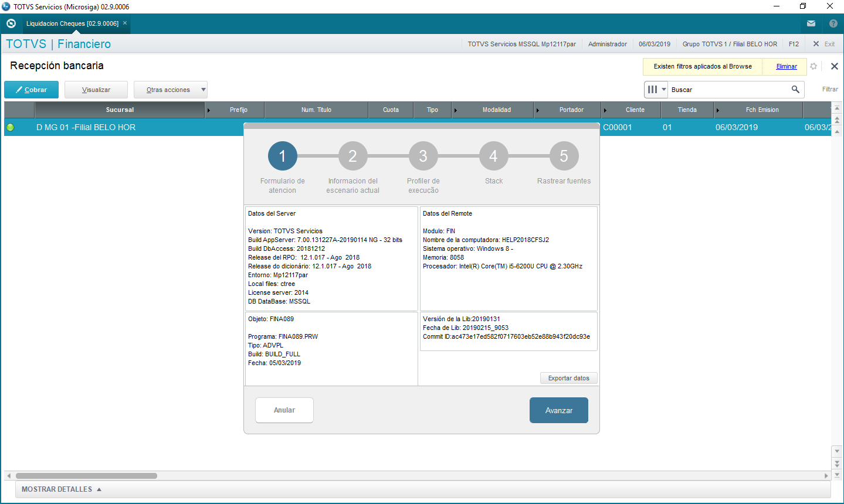This screenshot has width=844, height=504.
Task: Click the browse settings gear icon
Action: coord(814,66)
